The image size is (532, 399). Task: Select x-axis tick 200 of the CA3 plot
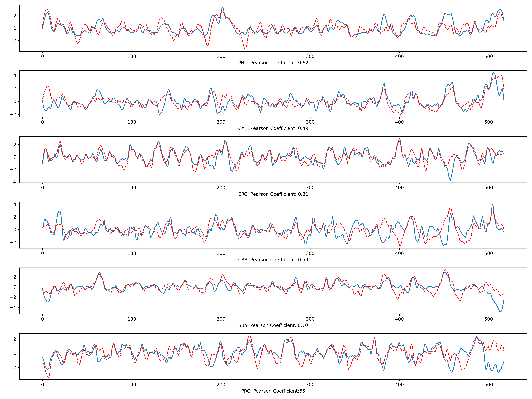(x=221, y=253)
